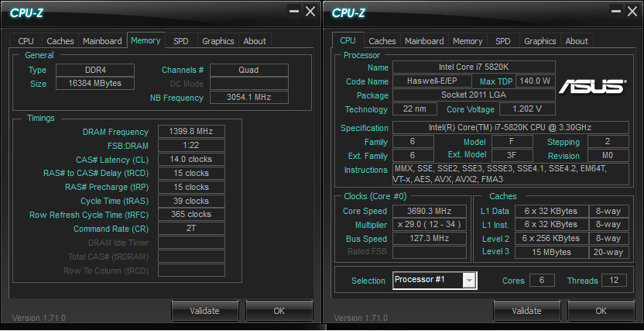
Task: Minimize the right CPU-Z window
Action: [x=616, y=12]
